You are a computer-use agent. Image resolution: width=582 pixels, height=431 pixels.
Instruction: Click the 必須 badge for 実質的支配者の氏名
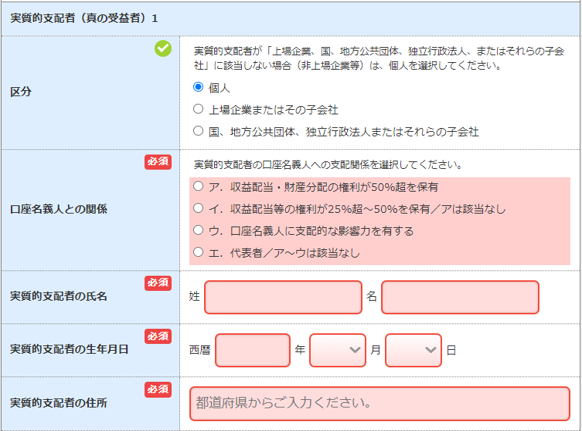tap(158, 283)
